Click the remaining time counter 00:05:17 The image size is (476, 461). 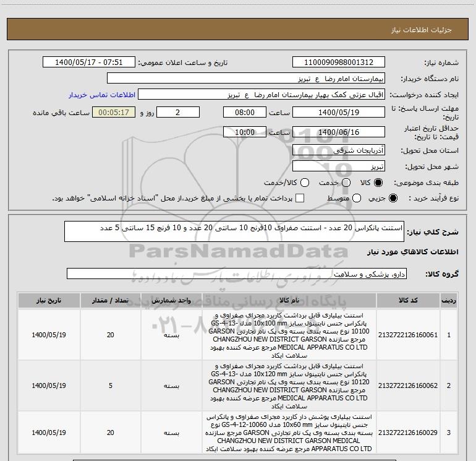(114, 113)
